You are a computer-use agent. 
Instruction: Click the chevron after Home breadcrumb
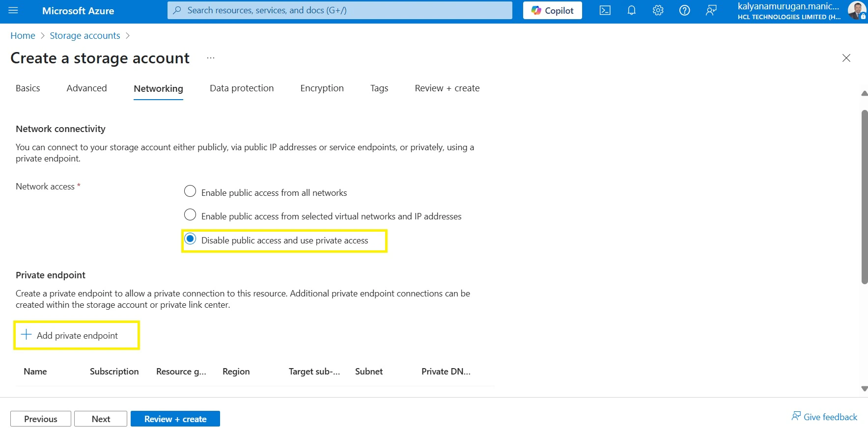pyautogui.click(x=43, y=36)
